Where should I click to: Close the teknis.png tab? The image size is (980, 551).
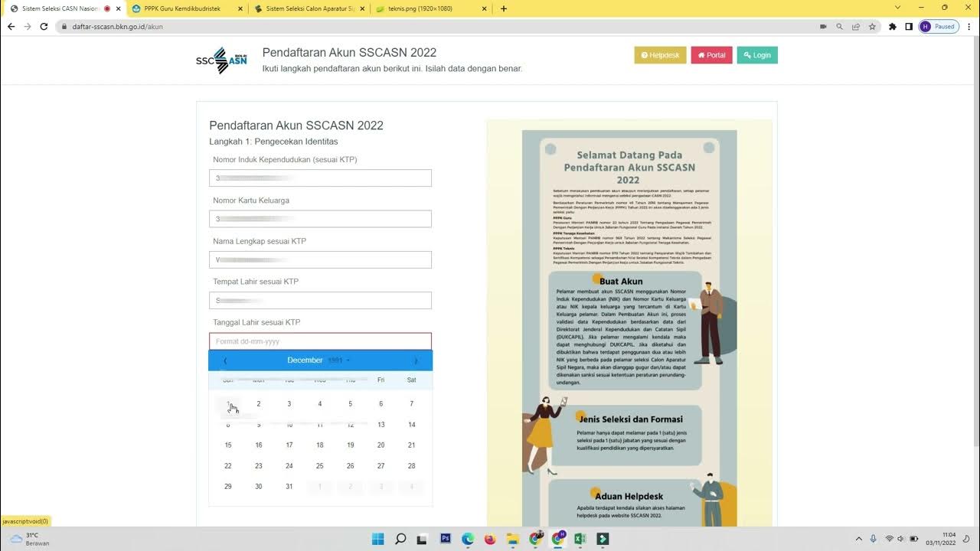click(485, 8)
